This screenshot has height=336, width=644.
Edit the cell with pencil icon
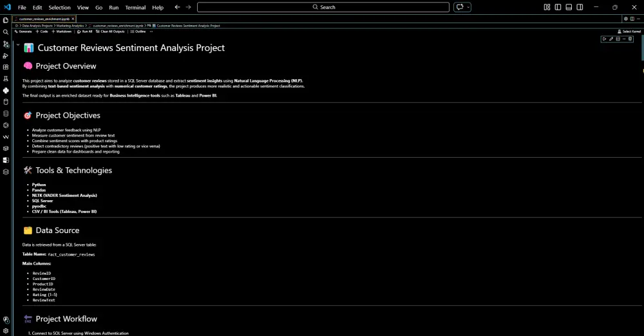click(611, 39)
